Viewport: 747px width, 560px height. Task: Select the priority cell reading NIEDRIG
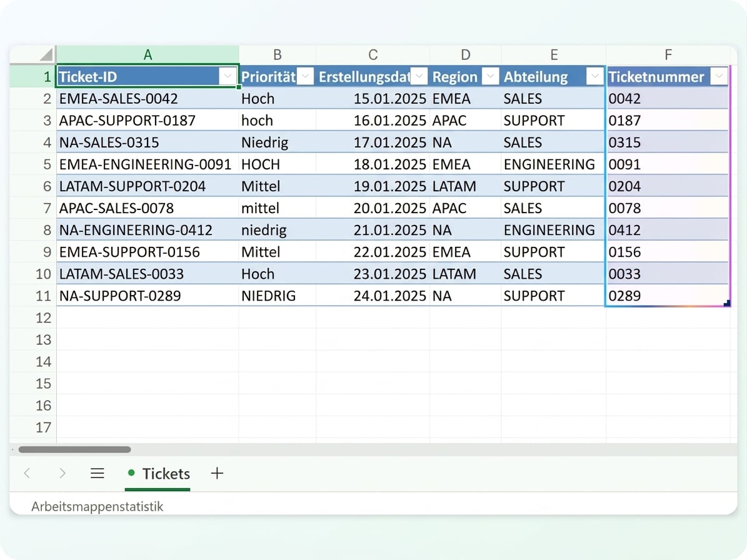point(278,296)
